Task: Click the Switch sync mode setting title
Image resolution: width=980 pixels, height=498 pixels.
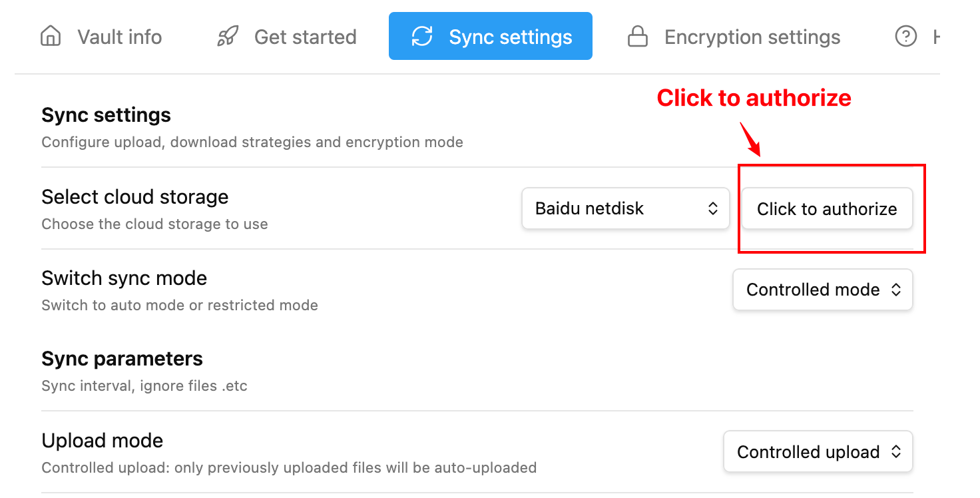Action: [124, 278]
